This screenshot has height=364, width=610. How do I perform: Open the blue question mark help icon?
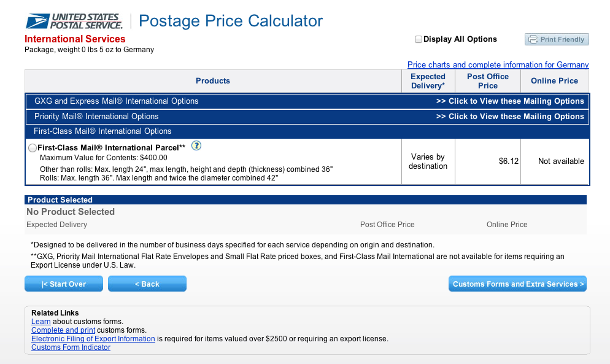click(x=196, y=145)
